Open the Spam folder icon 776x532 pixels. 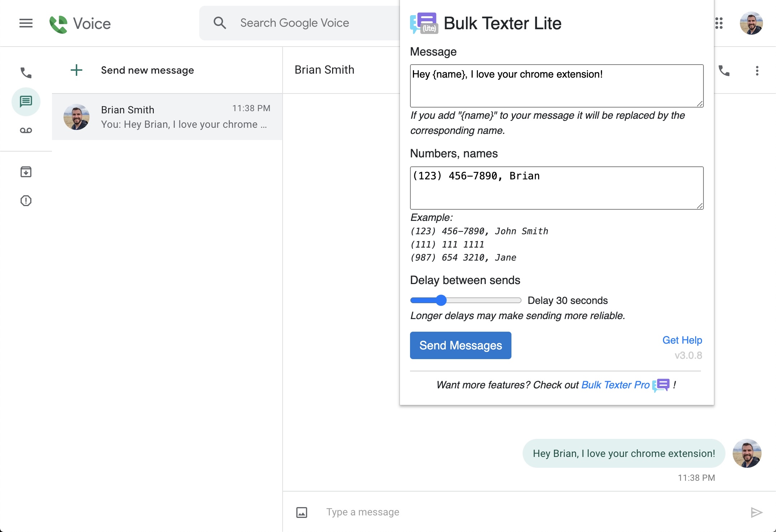pos(26,201)
